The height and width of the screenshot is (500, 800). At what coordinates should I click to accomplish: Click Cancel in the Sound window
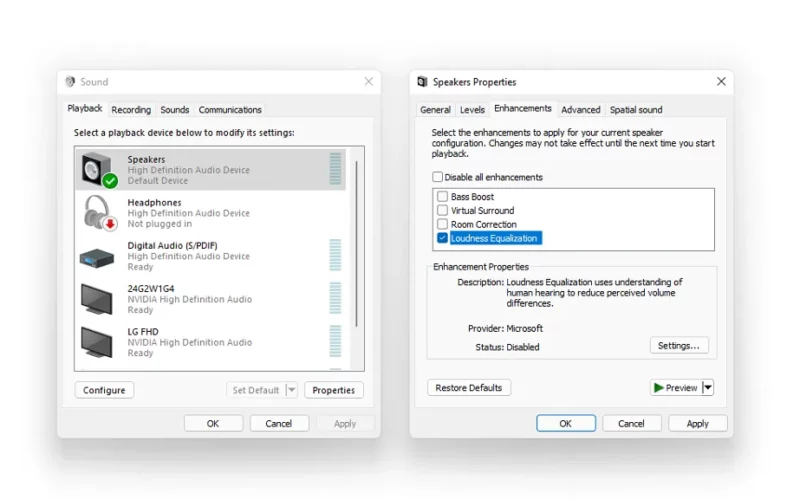pos(279,423)
